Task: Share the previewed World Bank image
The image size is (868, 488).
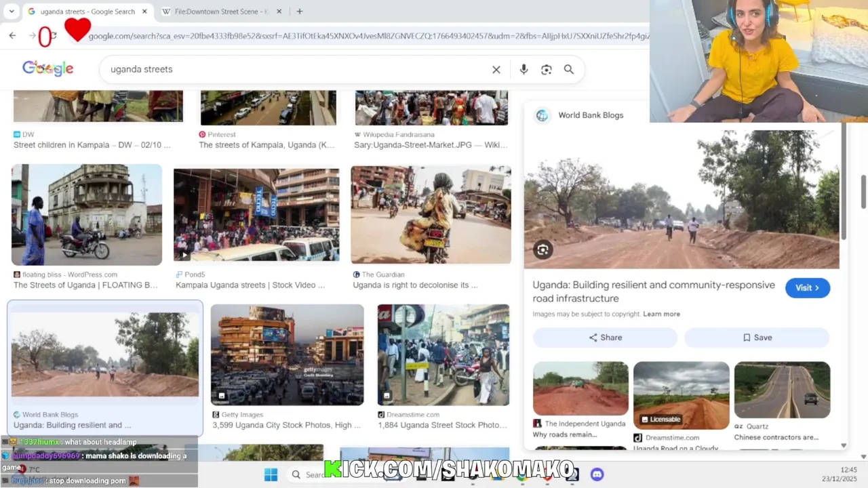Action: click(605, 338)
